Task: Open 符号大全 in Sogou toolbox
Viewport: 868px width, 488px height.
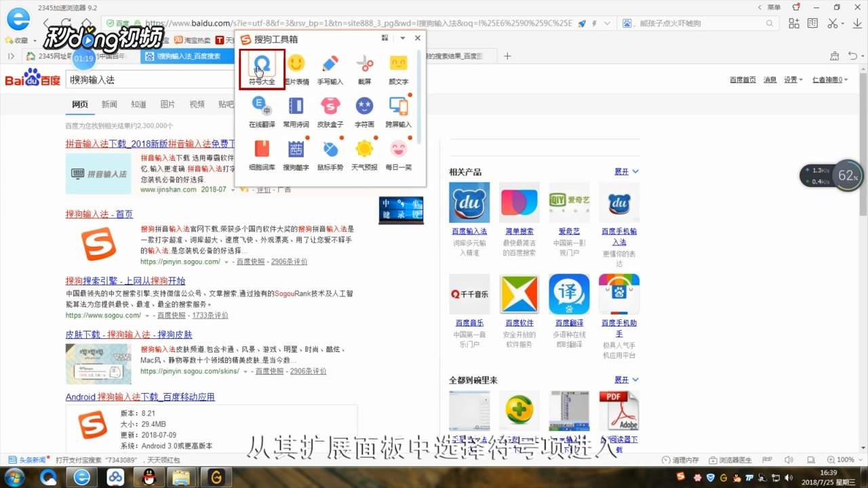Action: coord(262,70)
